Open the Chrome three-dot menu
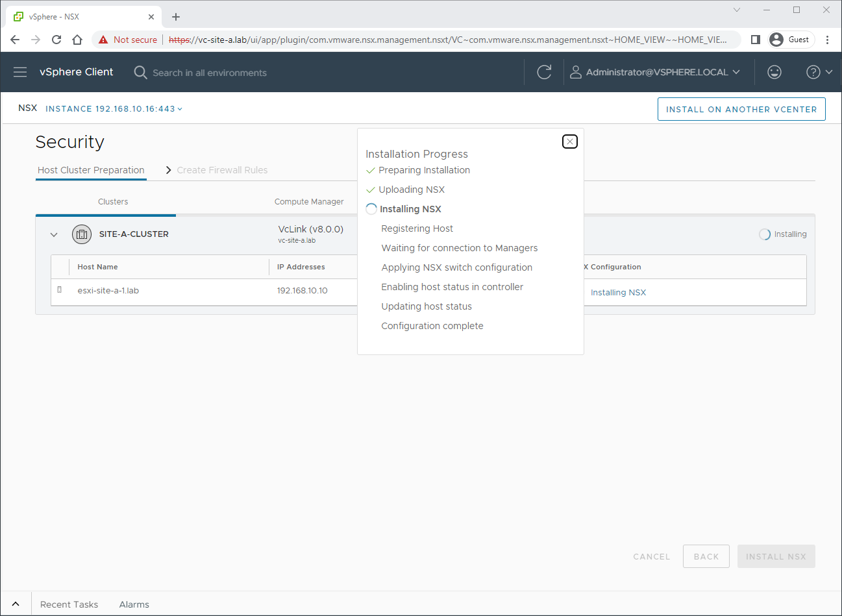 (827, 40)
